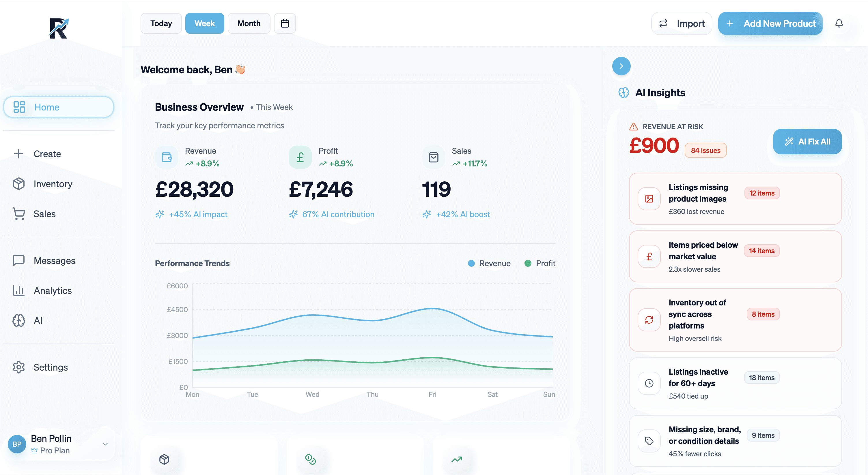Open Inventory in the sidebar
The width and height of the screenshot is (868, 475).
point(53,184)
